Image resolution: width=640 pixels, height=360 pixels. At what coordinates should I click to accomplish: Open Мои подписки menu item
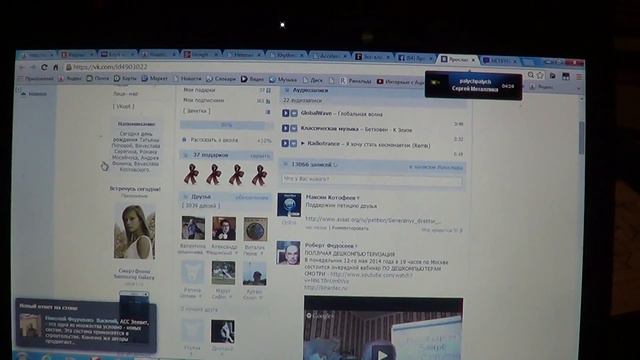coord(203,100)
